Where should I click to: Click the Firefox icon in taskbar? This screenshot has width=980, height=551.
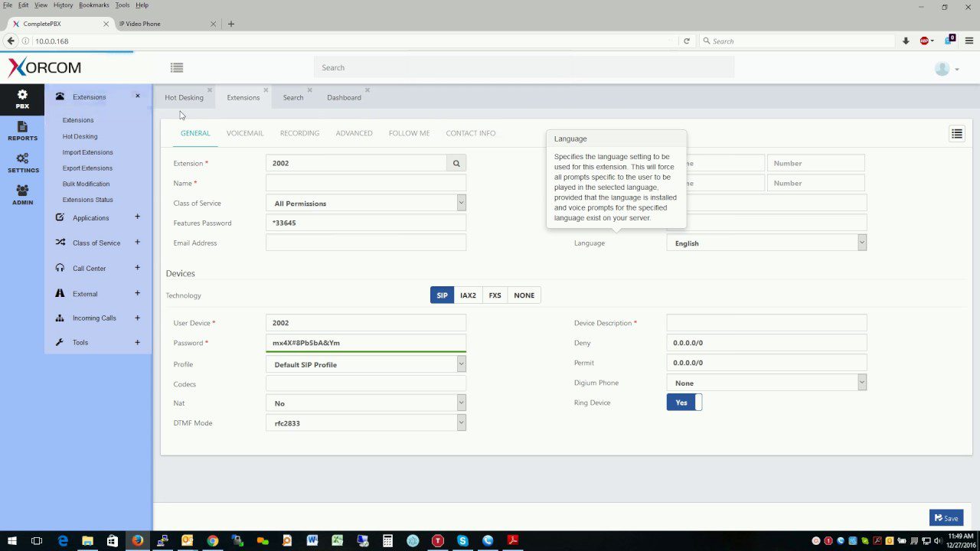tap(137, 540)
